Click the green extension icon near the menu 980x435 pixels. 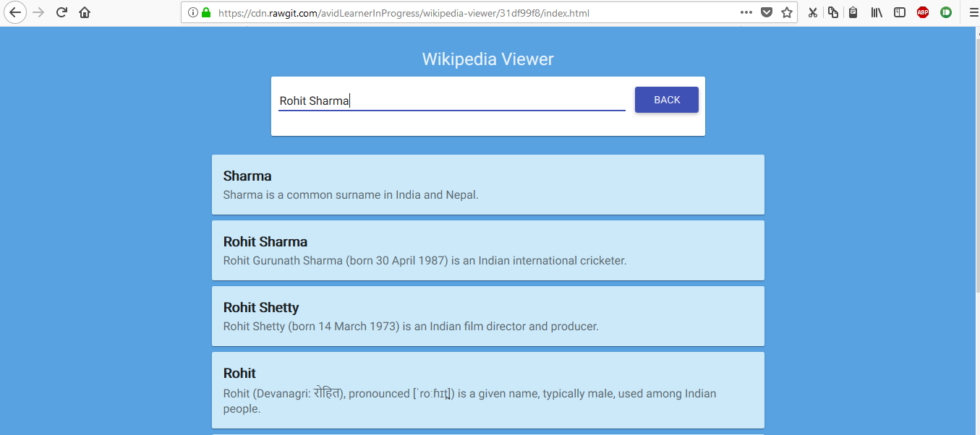point(945,12)
